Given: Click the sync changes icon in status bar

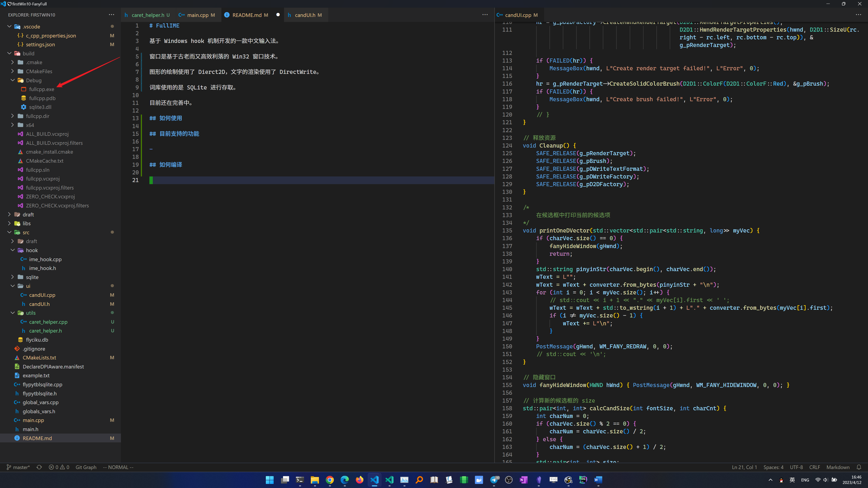Looking at the screenshot, I should click(39, 467).
